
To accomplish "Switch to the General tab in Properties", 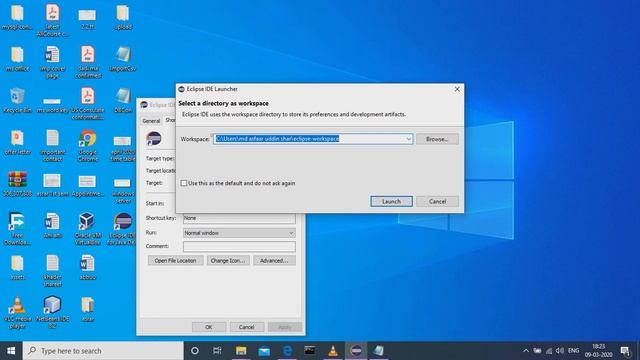I will [151, 121].
